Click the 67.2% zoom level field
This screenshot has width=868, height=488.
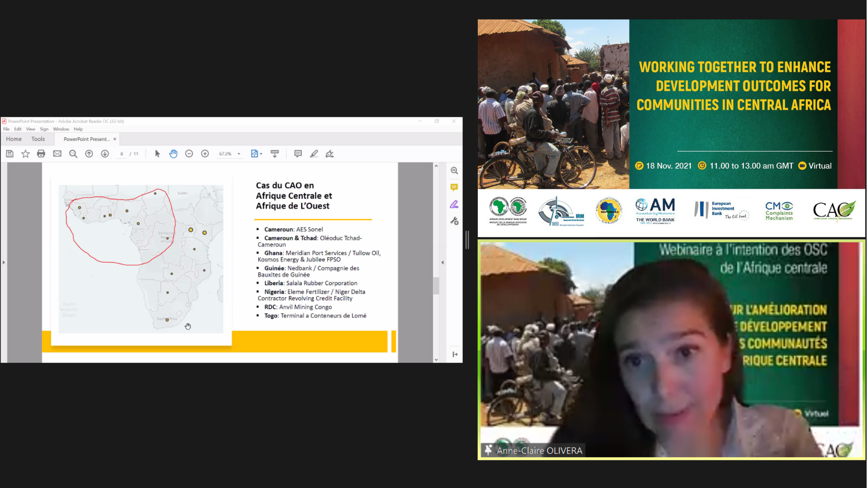click(226, 154)
